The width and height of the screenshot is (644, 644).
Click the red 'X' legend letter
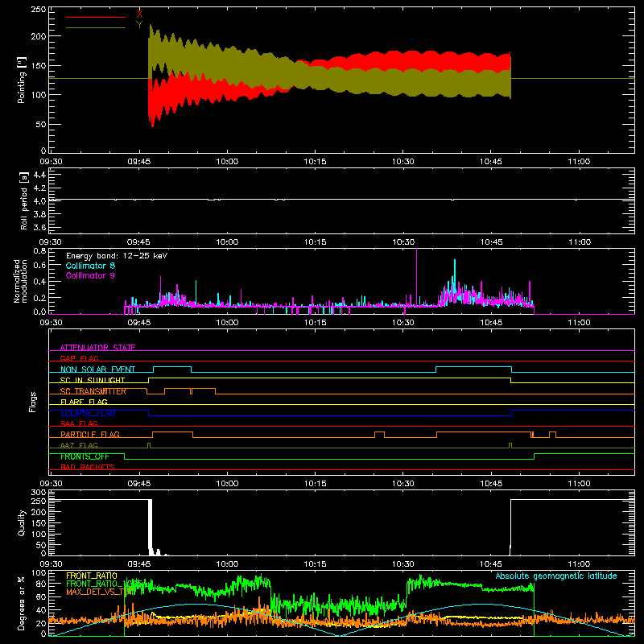click(139, 14)
